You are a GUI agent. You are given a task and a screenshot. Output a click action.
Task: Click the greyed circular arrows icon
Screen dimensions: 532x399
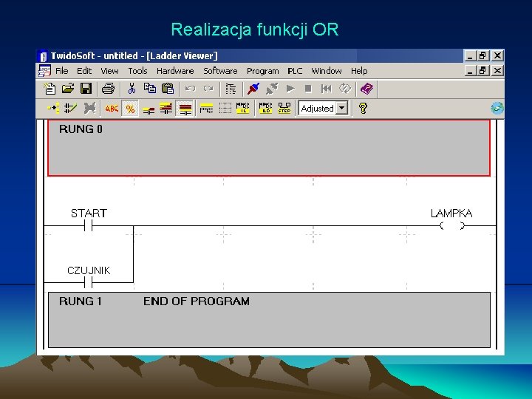[x=345, y=89]
